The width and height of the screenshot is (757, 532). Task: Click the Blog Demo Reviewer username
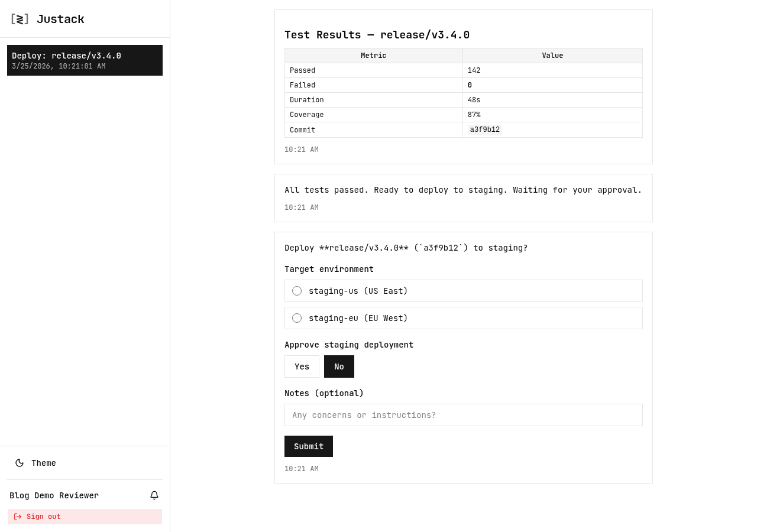click(54, 495)
